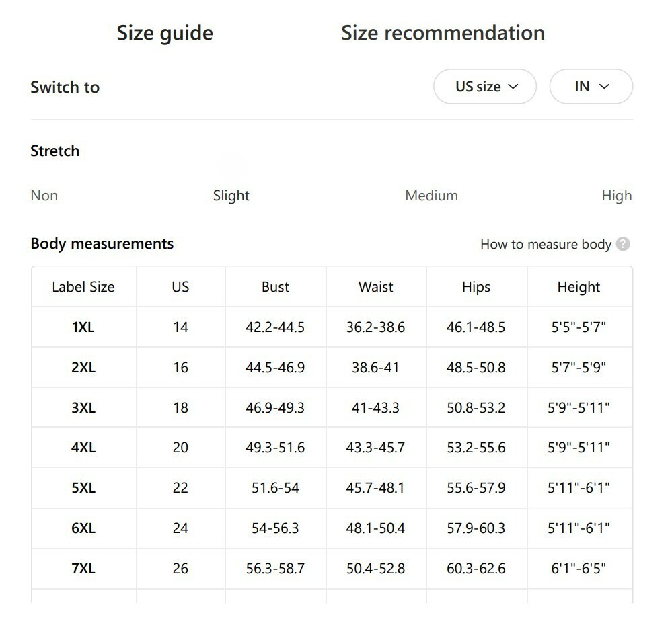This screenshot has width=672, height=634.
Task: Click the question mark help icon
Action: 623,244
